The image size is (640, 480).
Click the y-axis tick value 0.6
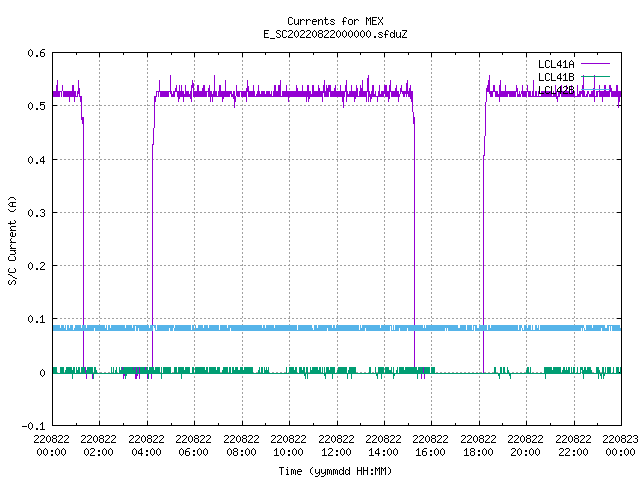click(x=36, y=53)
